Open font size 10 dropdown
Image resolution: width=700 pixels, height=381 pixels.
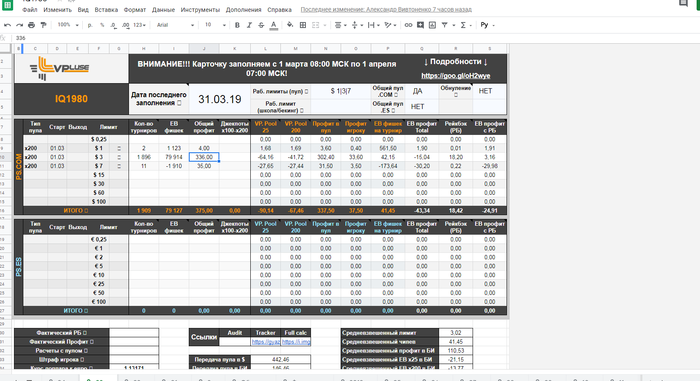[215, 25]
